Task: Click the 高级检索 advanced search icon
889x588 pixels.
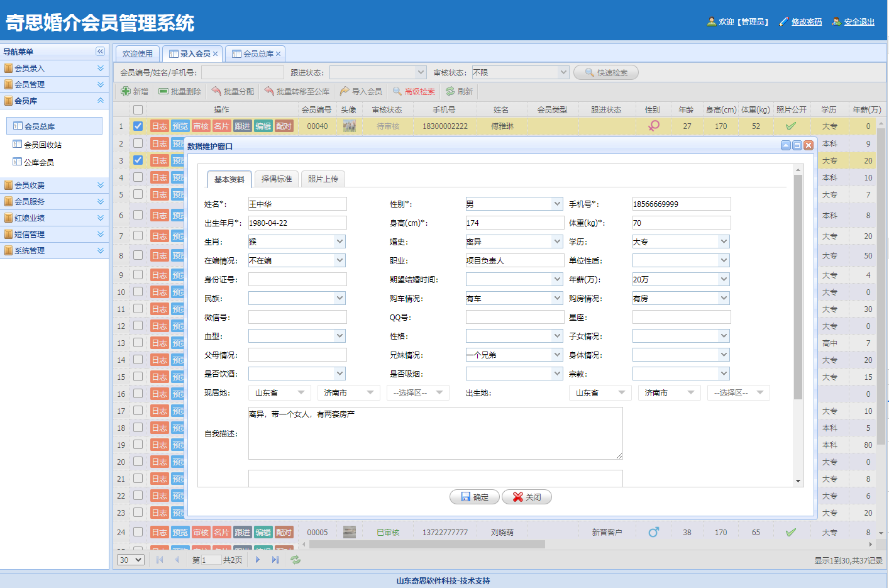Action: click(x=397, y=92)
